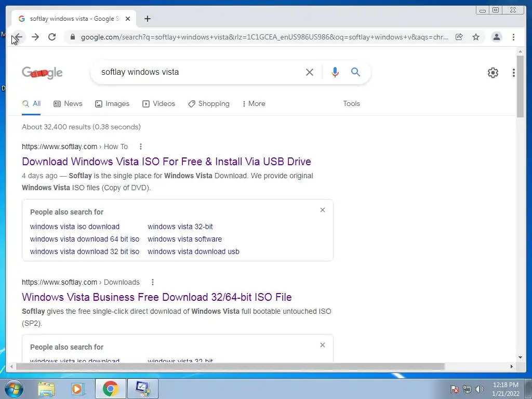
Task: Search for windows vista iso download
Action: pos(75,227)
